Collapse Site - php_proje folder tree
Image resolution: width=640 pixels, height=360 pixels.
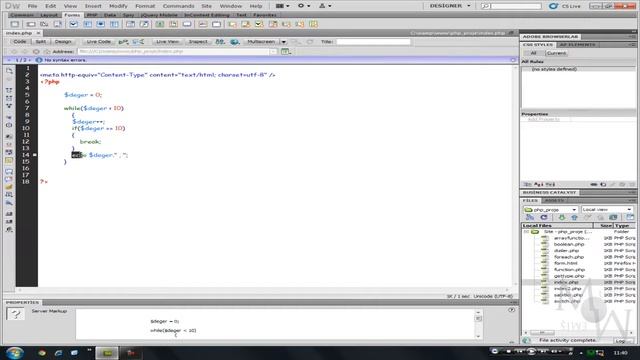526,232
